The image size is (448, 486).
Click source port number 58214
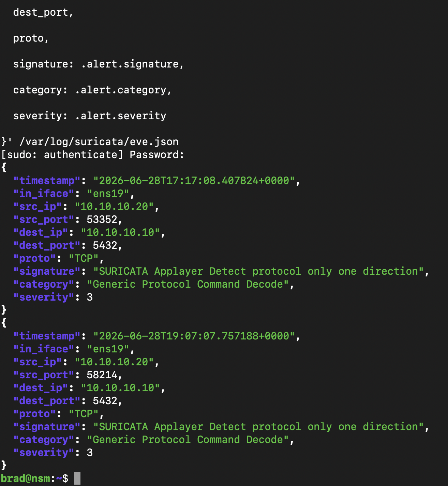[102, 375]
